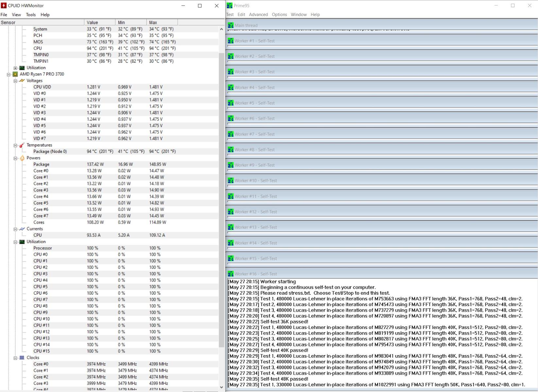This screenshot has width=538, height=392.
Task: Click the Worker #16 Self-Test window icon
Action: 231,274
